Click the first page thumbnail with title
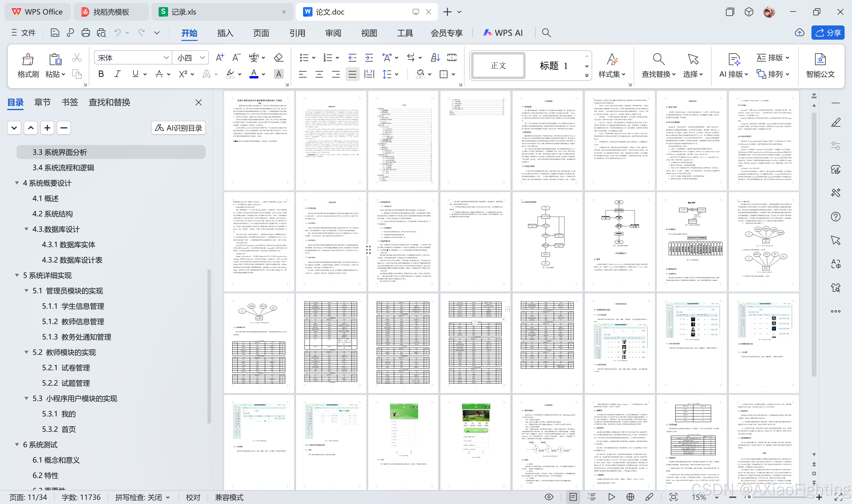852x504 pixels. 260,140
